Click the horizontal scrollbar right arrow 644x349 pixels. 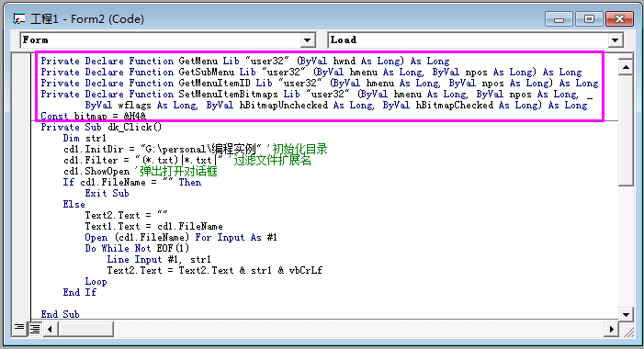pyautogui.click(x=611, y=329)
